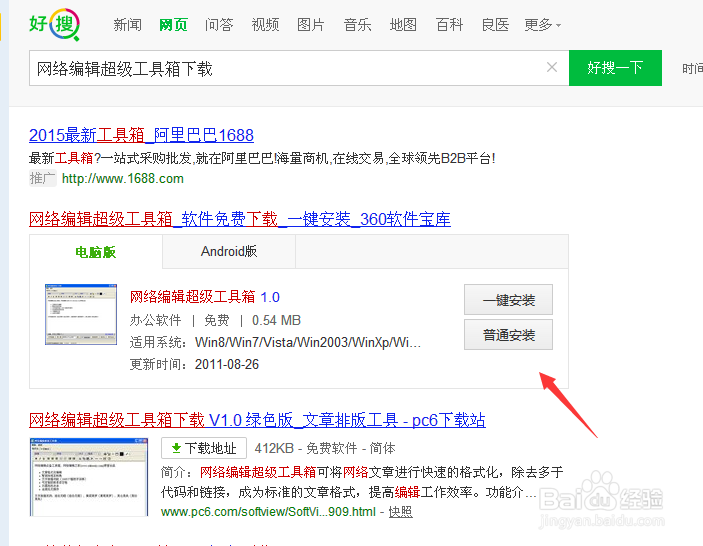Open software thumbnail in 360 result
703x546 pixels.
click(81, 314)
